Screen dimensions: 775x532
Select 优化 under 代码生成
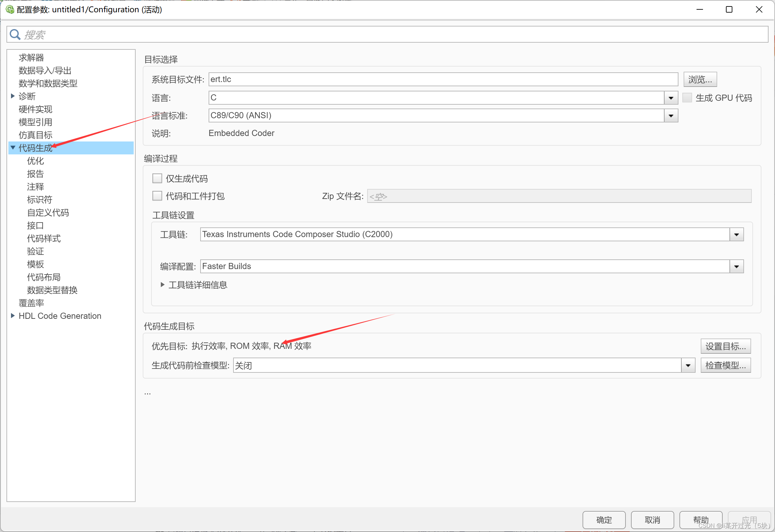(35, 161)
